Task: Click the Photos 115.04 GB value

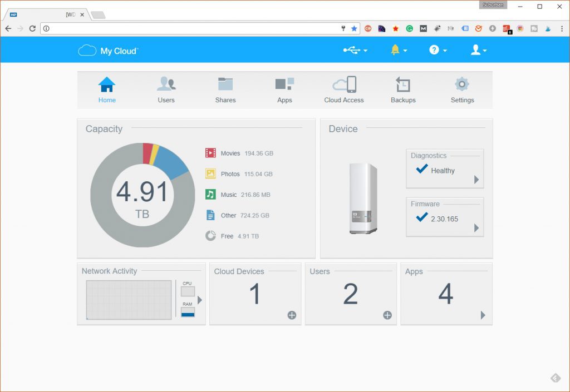Action: click(x=258, y=174)
